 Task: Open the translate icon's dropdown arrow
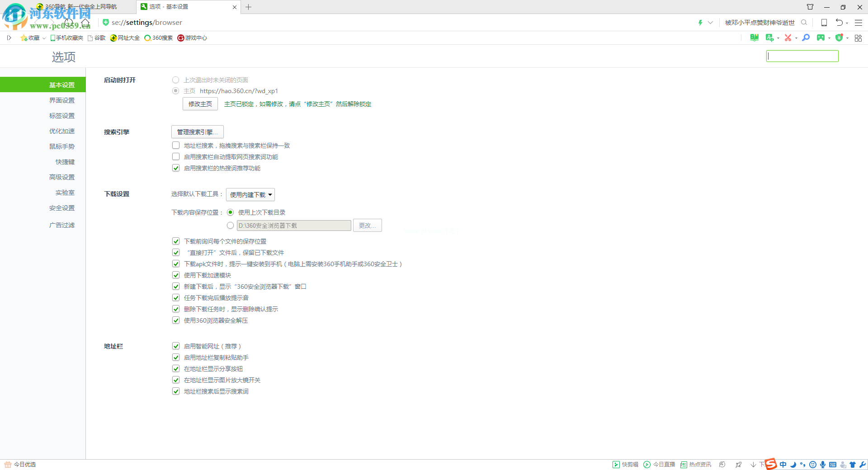(778, 38)
